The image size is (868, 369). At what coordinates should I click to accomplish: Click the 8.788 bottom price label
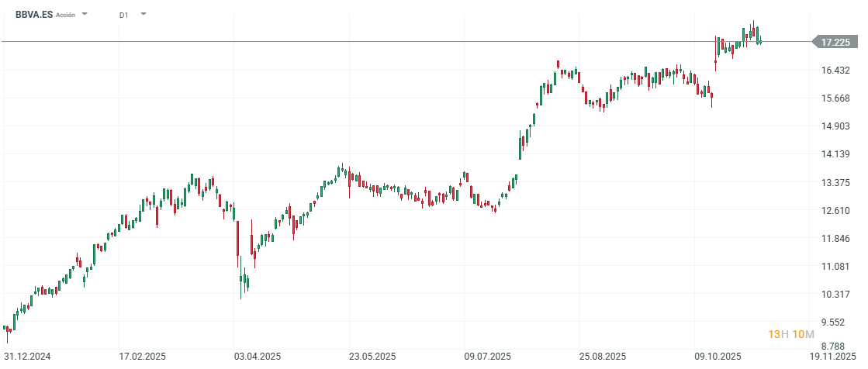coord(839,347)
